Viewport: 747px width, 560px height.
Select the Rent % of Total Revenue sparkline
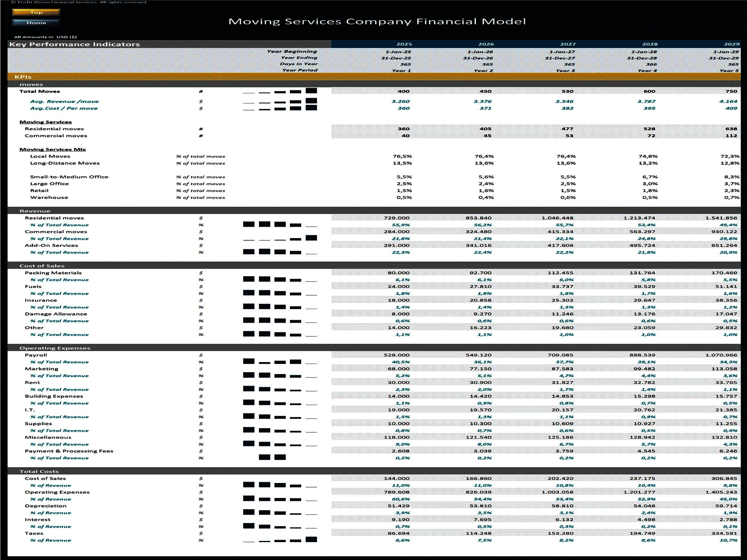[x=280, y=389]
